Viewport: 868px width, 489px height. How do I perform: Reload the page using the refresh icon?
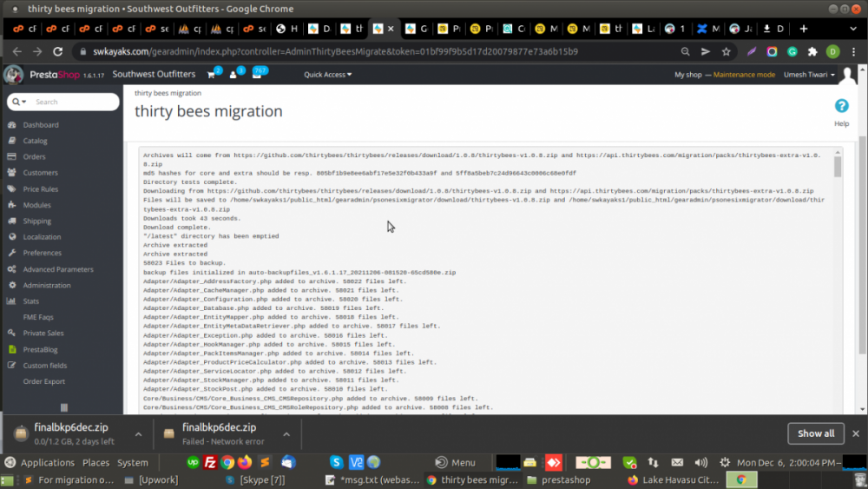click(58, 52)
